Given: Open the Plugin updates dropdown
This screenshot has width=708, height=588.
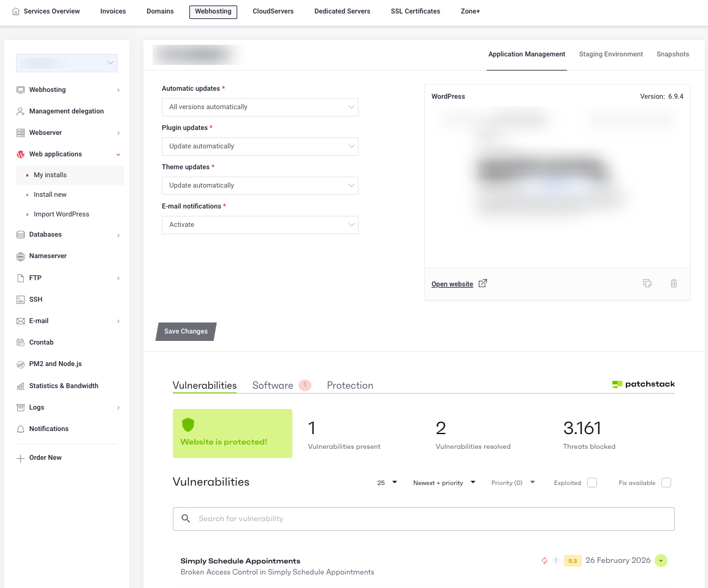Looking at the screenshot, I should 260,146.
